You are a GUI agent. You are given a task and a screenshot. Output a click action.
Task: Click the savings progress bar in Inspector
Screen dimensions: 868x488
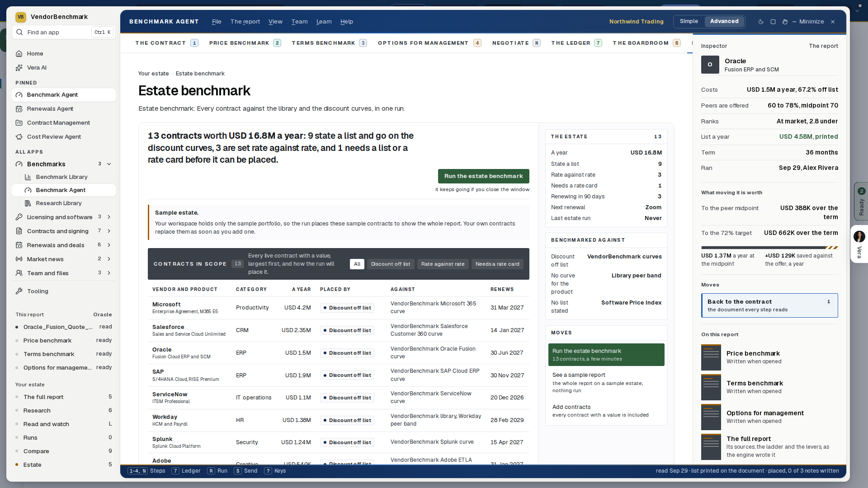click(769, 248)
